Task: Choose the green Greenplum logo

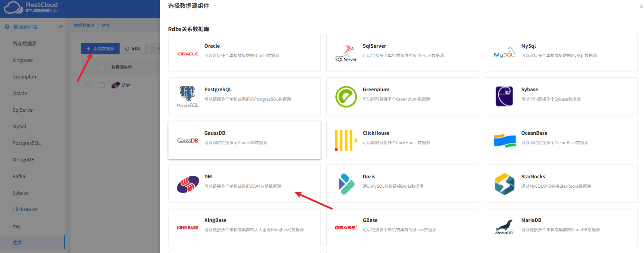Action: point(346,96)
